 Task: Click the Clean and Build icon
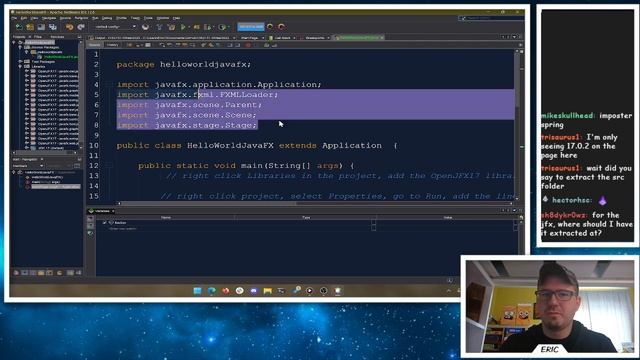[171, 27]
